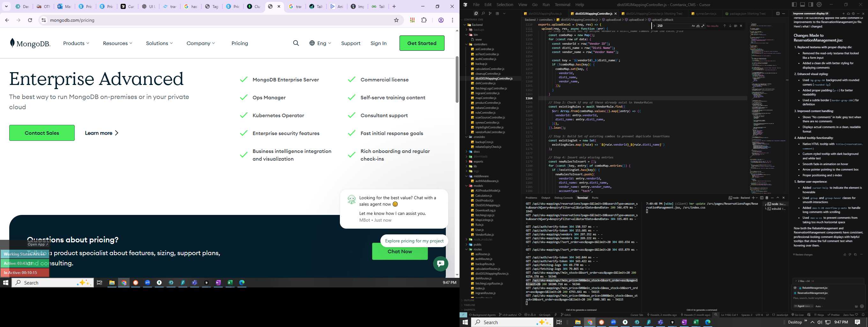Viewport: 868px width, 327px height.
Task: Open the Selection menu in Cursor
Action: pyautogui.click(x=505, y=5)
